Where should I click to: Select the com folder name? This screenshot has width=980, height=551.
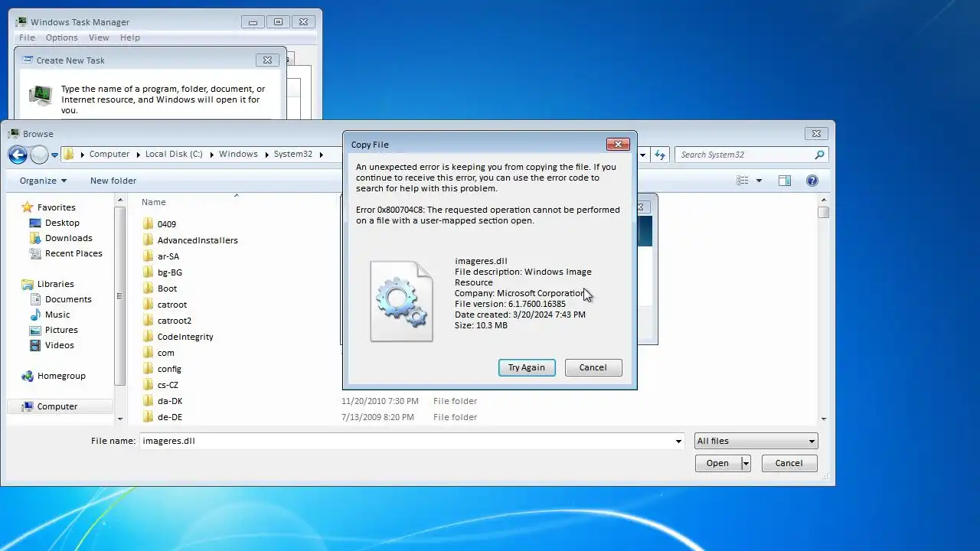click(x=166, y=353)
